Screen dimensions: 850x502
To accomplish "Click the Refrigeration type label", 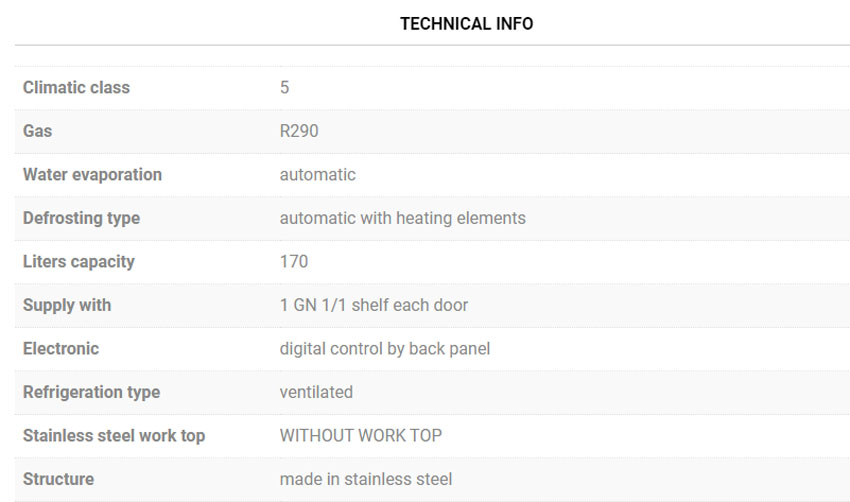I will coord(91,392).
